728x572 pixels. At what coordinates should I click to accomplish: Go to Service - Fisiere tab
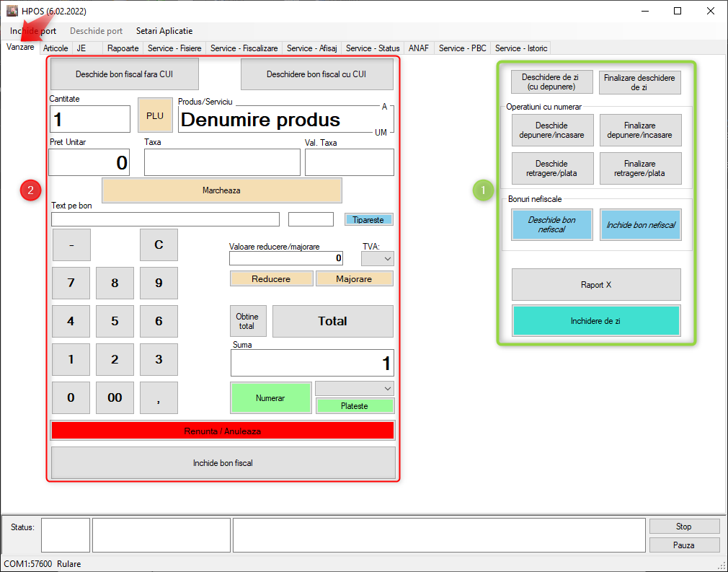[x=174, y=48]
